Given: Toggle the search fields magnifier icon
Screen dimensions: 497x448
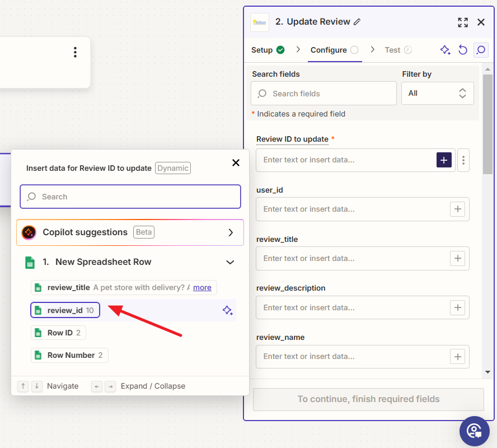Looking at the screenshot, I should (481, 50).
